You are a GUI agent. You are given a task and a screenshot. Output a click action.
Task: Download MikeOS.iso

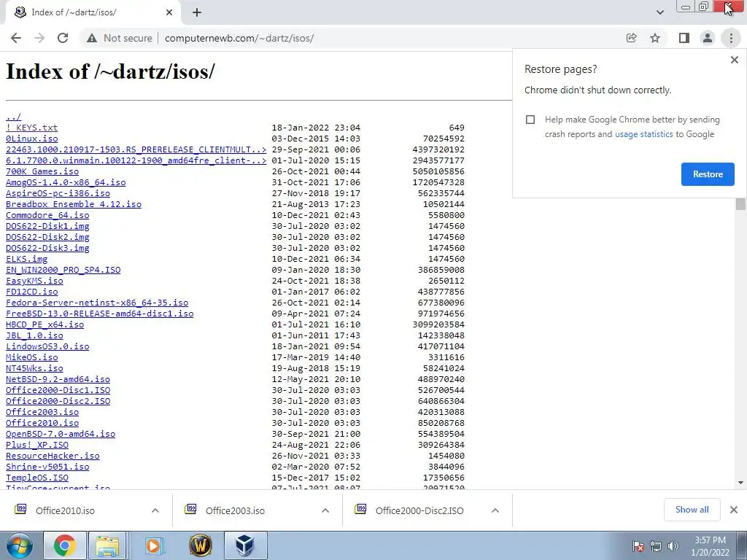pyautogui.click(x=31, y=357)
